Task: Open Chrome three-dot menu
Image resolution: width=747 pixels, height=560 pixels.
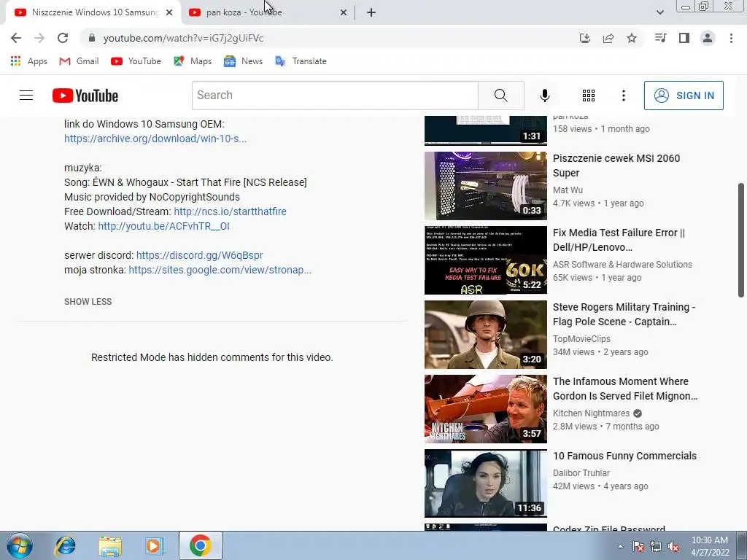Action: (x=731, y=38)
